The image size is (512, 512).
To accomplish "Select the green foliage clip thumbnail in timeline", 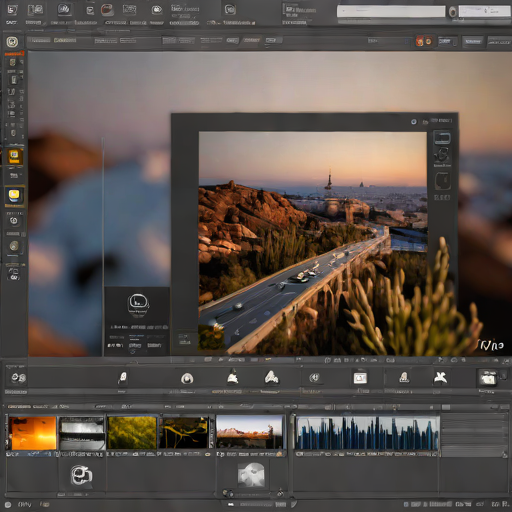I will 132,433.
